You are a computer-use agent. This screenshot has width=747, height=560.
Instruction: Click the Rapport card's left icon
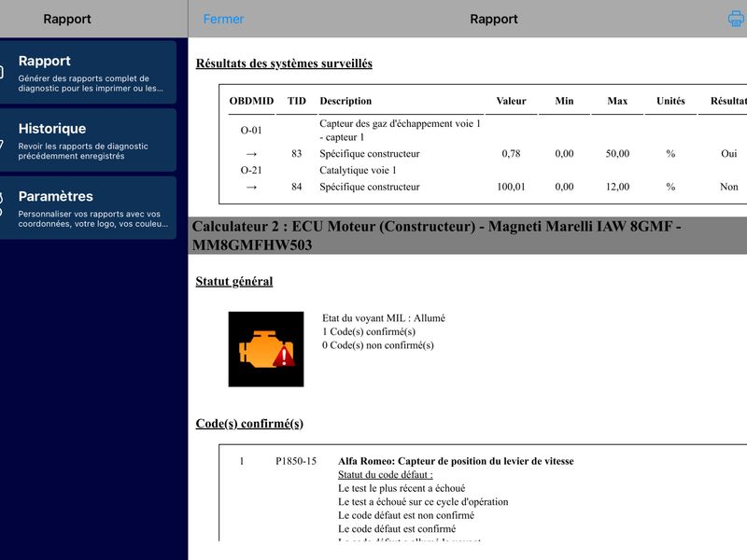(x=2, y=73)
